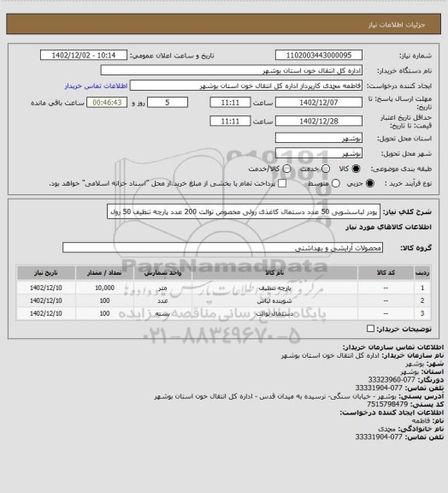The width and height of the screenshot is (448, 493).
Task: Click the price validity time field 11:11
Action: click(230, 121)
